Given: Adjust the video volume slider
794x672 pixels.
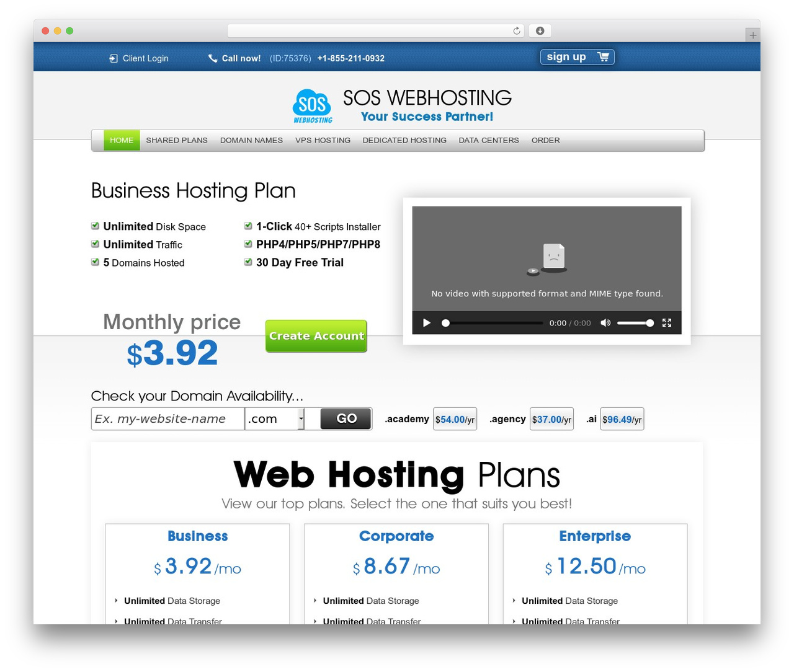Looking at the screenshot, I should coord(635,323).
